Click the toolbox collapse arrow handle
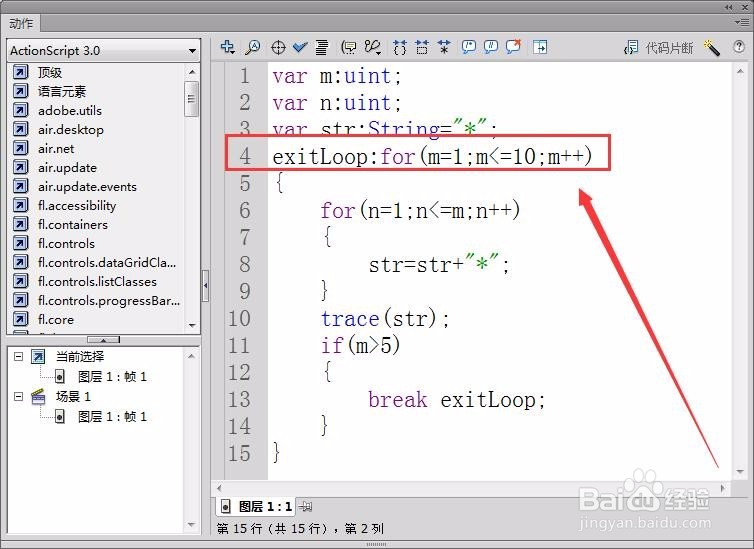Image resolution: width=754 pixels, height=549 pixels. point(205,286)
